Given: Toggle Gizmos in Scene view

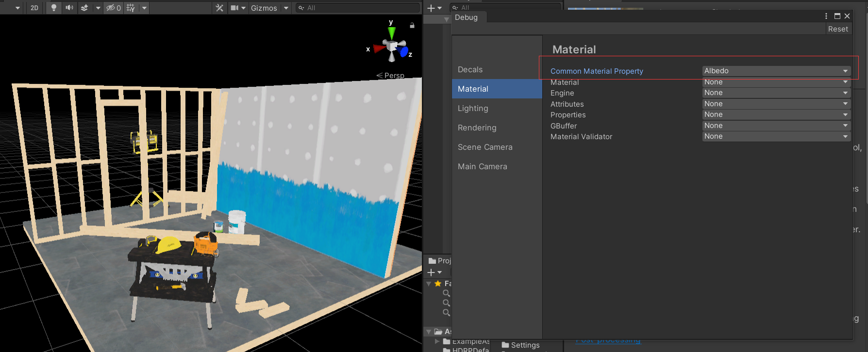Looking at the screenshot, I should 264,8.
